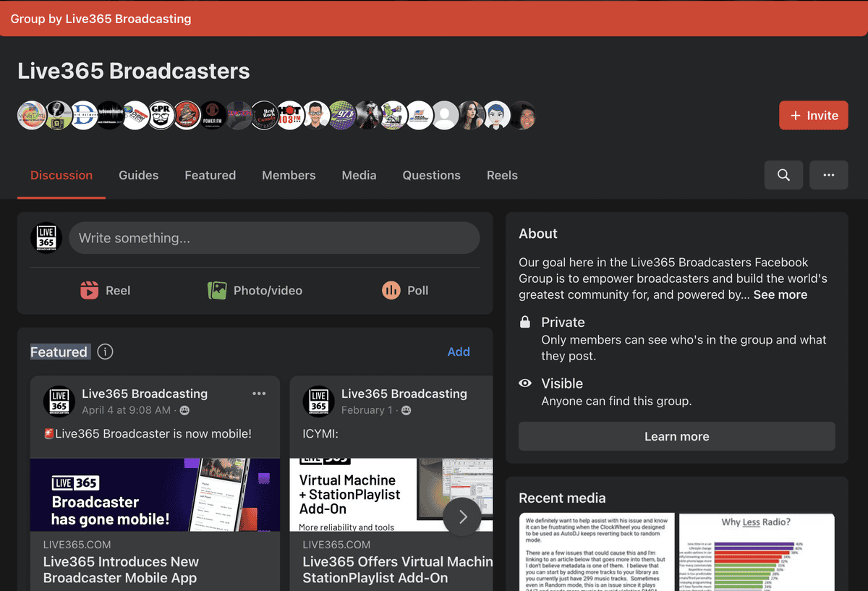Advance featured carousel with right chevron
868x591 pixels.
[462, 517]
